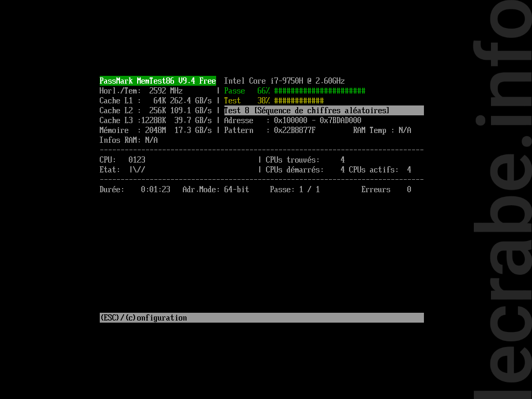Click the CPUs trouvés: 4 entry
The image size is (532, 399).
click(305, 159)
